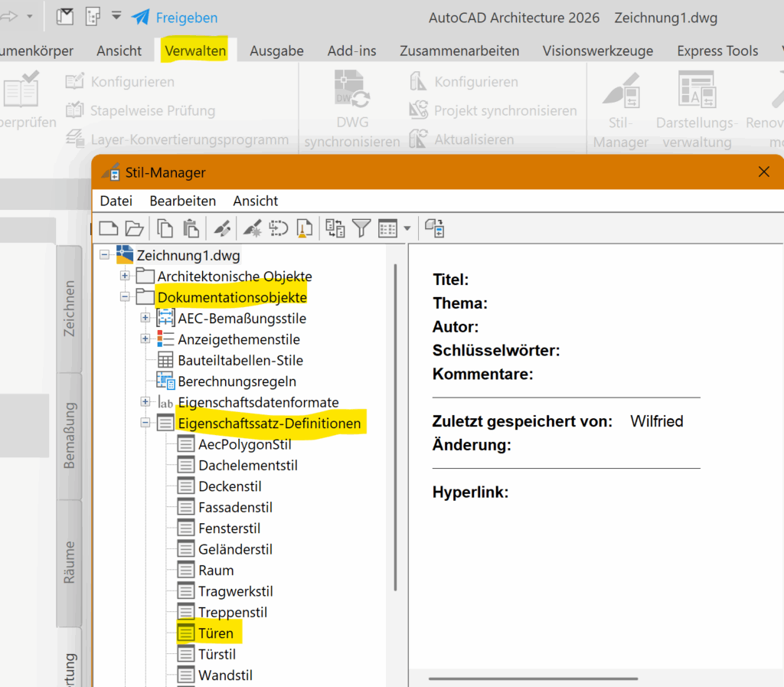Viewport: 784px width, 687px height.
Task: Collapse the Eigenschaftssatz-Definitionen node
Action: 145,423
